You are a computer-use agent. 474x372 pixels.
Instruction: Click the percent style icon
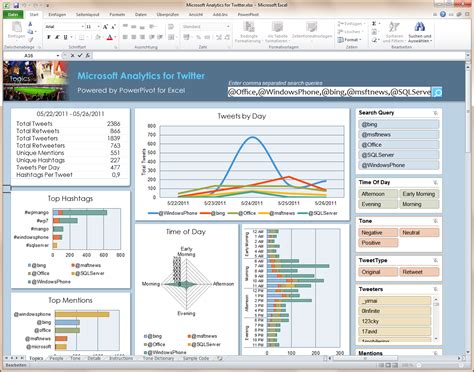coord(198,37)
